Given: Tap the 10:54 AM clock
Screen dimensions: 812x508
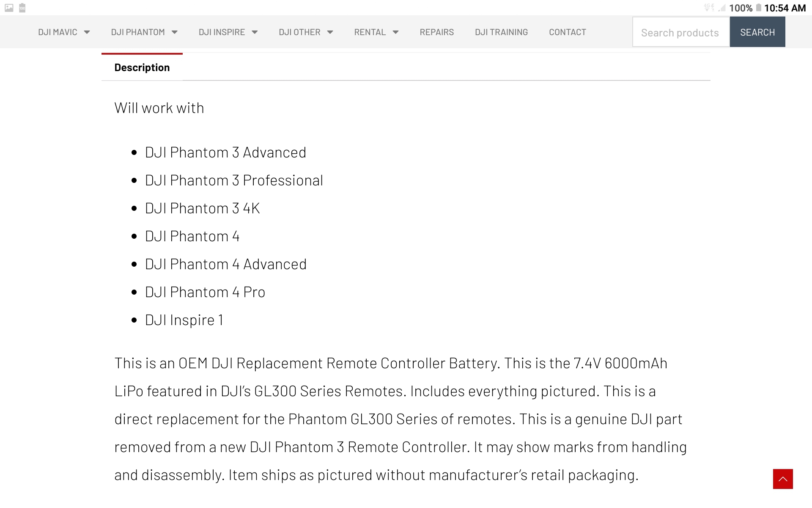Looking at the screenshot, I should tap(785, 8).
